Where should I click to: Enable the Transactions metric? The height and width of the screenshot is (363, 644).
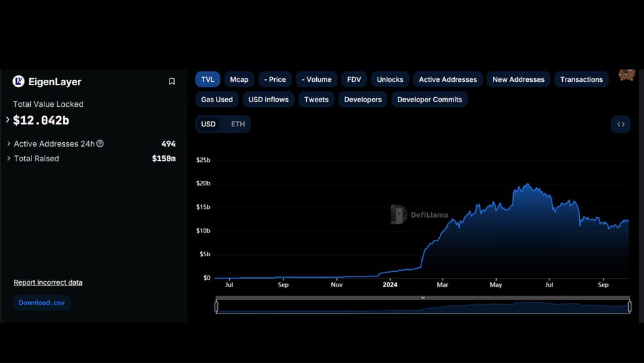pyautogui.click(x=581, y=79)
